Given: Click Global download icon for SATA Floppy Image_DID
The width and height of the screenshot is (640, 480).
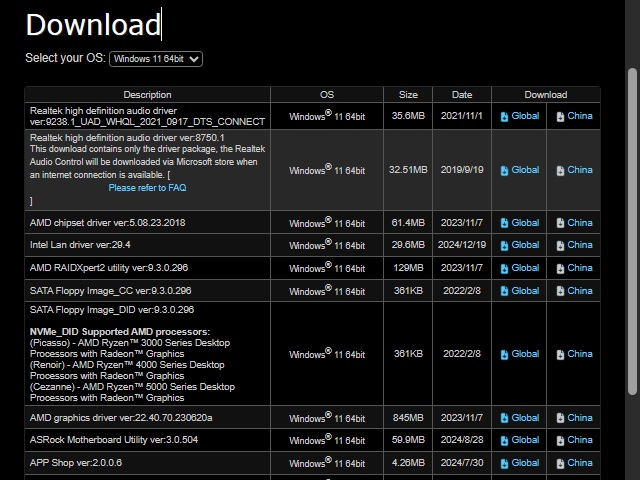Looking at the screenshot, I should pos(504,354).
